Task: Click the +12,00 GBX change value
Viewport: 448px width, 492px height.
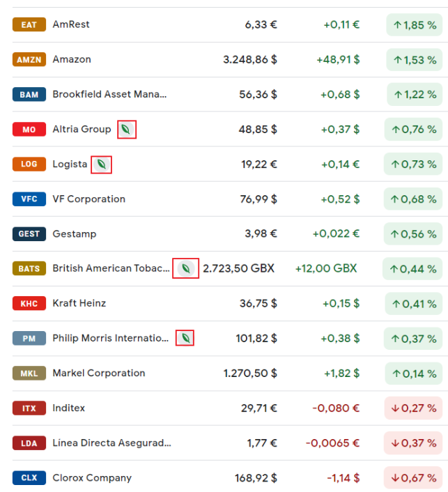Action: (325, 268)
